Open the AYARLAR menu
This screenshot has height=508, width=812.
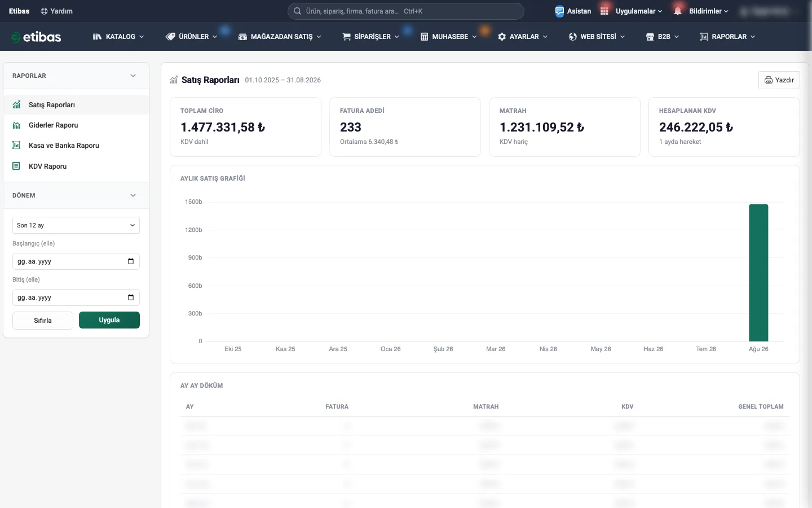(523, 37)
